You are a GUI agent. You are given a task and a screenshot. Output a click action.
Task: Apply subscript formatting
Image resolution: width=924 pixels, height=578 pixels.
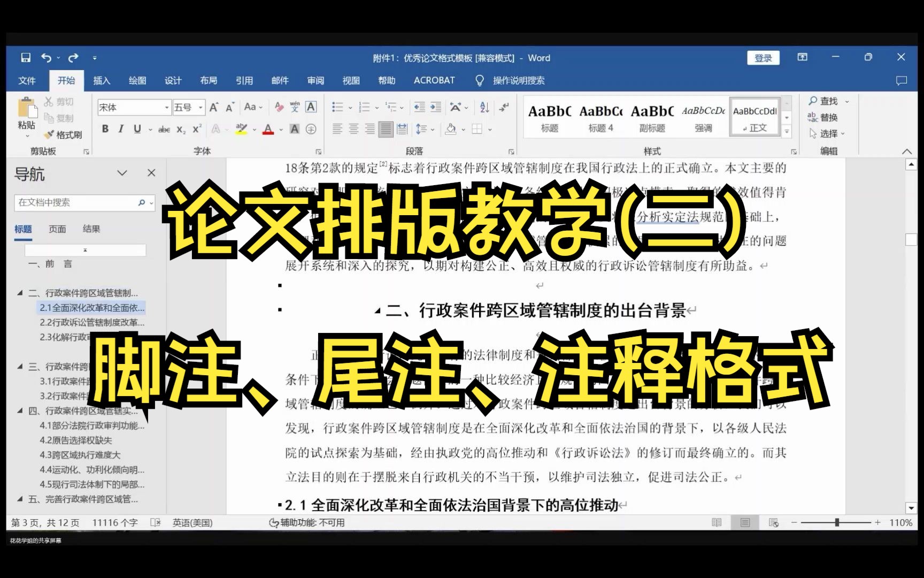(181, 129)
